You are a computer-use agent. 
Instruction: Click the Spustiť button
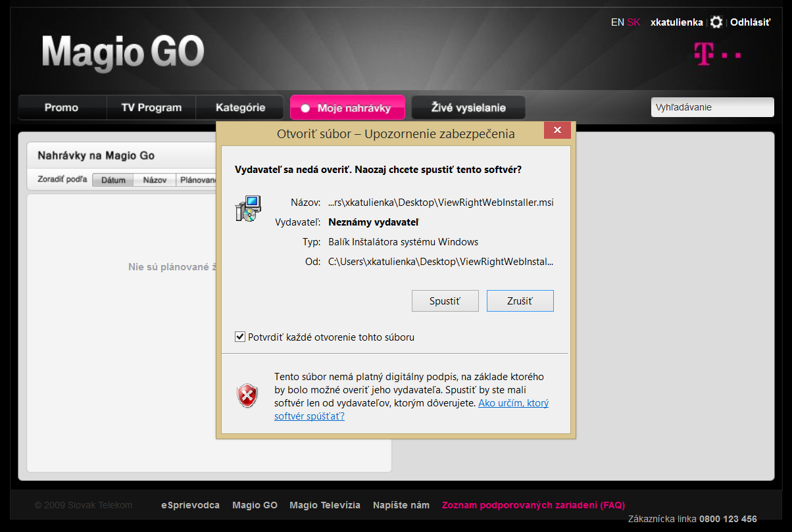pos(445,301)
